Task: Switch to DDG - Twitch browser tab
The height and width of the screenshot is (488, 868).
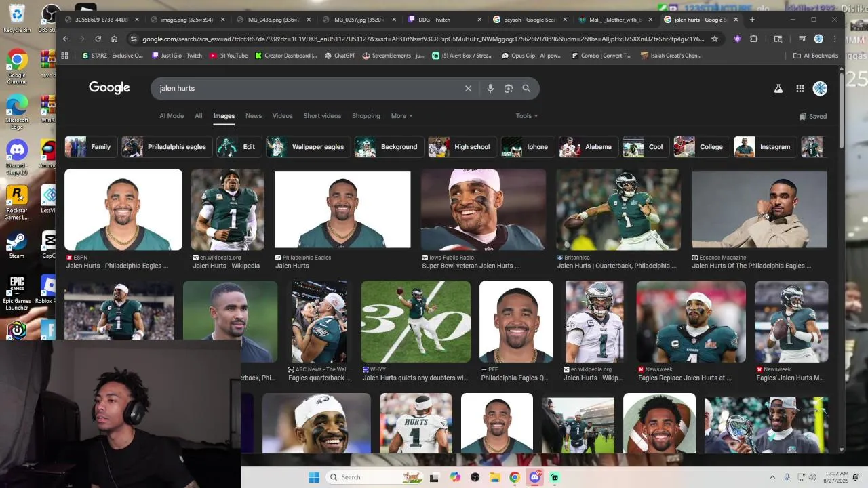Action: pyautogui.click(x=446, y=20)
